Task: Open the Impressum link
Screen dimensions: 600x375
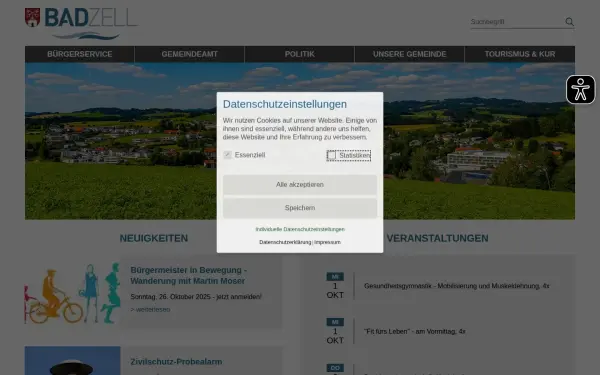Action: pyautogui.click(x=328, y=242)
